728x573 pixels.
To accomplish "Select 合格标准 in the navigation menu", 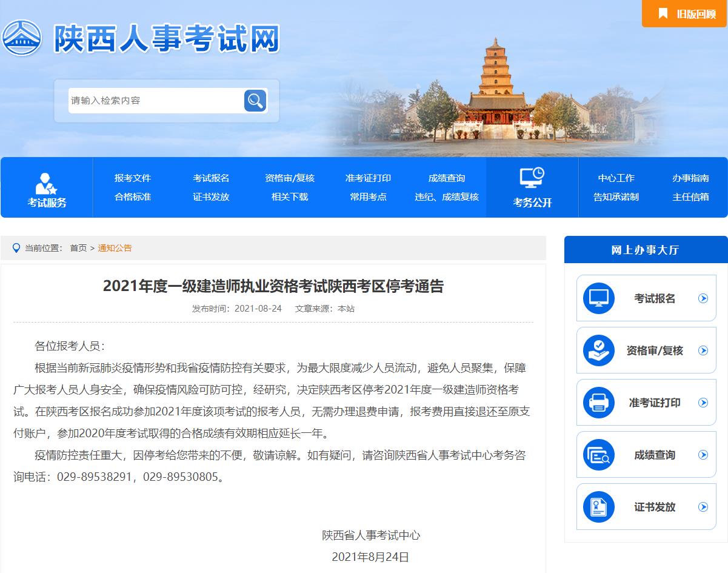I will tap(133, 197).
